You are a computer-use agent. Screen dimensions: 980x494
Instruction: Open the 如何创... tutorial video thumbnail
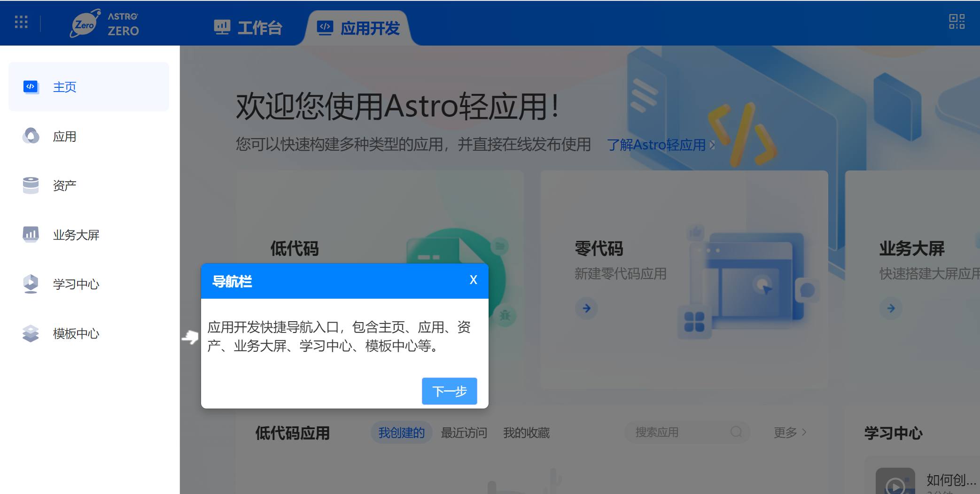click(895, 481)
